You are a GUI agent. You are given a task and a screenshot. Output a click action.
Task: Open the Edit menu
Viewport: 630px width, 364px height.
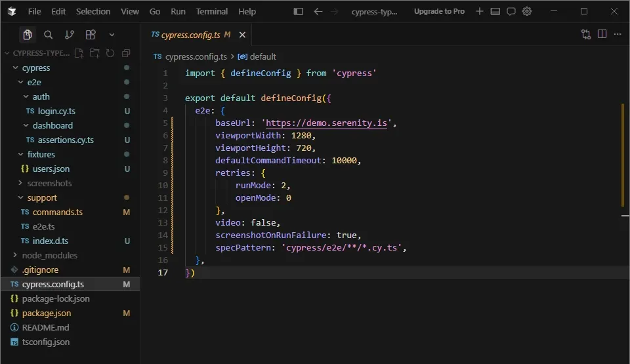click(58, 11)
